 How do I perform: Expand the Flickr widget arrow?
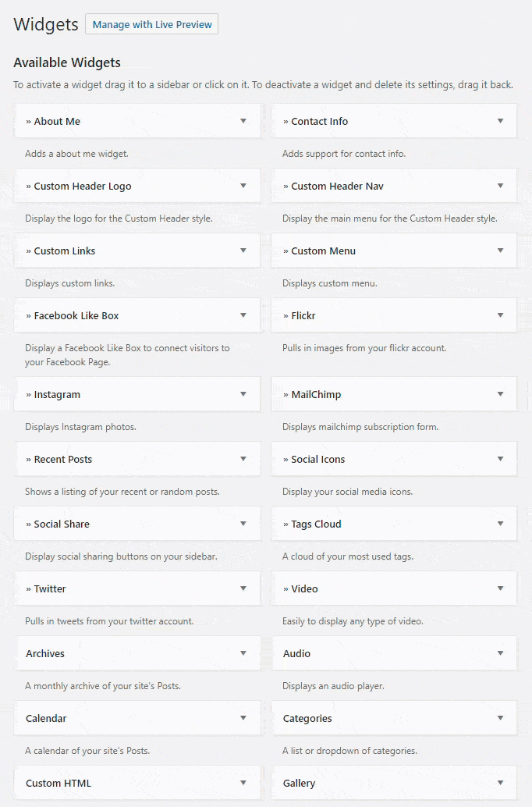[x=500, y=315]
